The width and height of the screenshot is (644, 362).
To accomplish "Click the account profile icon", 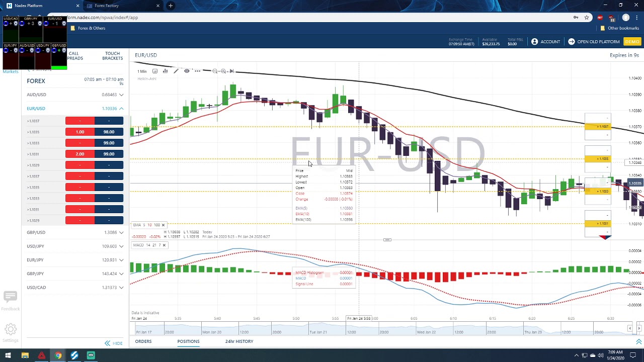I will coord(534,42).
